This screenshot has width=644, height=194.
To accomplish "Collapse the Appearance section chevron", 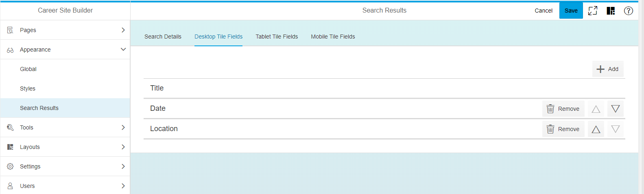I will (x=123, y=50).
